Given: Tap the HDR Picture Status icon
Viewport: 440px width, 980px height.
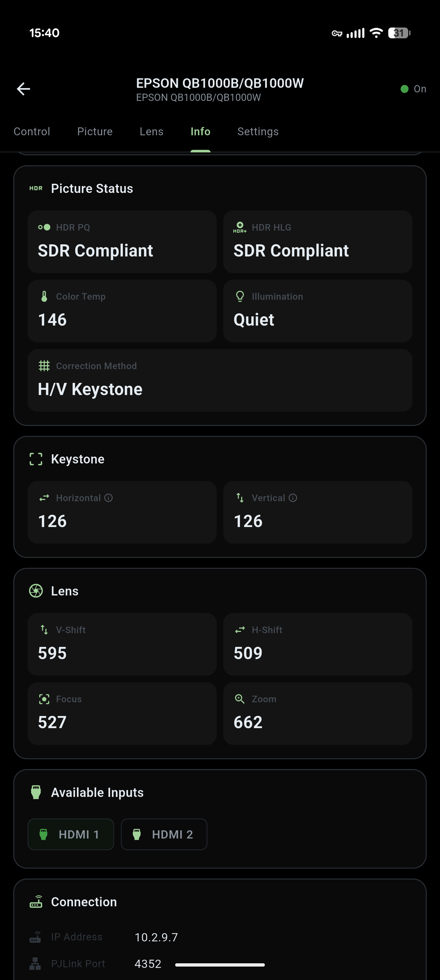Looking at the screenshot, I should point(36,188).
